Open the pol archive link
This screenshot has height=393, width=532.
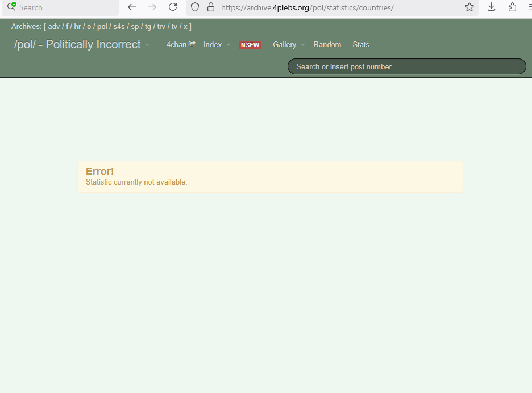point(102,27)
